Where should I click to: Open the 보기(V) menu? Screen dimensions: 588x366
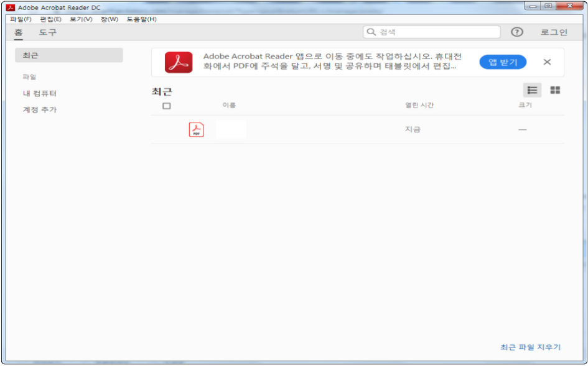[x=81, y=19]
